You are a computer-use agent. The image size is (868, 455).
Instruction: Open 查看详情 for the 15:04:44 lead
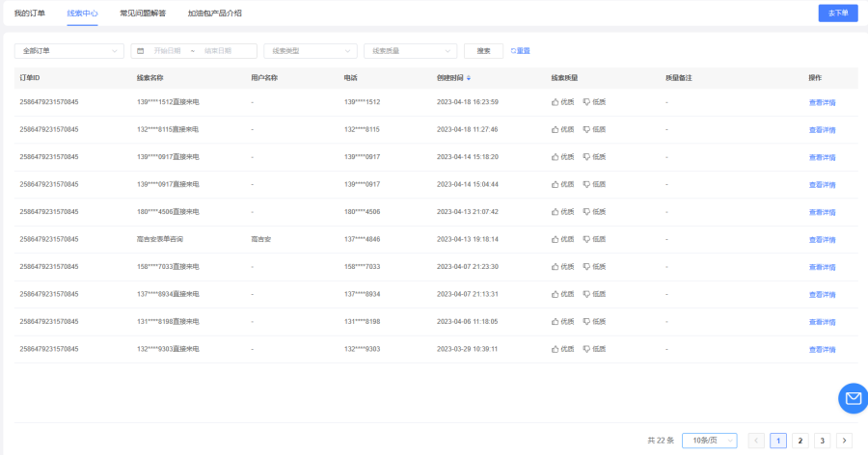pos(822,185)
